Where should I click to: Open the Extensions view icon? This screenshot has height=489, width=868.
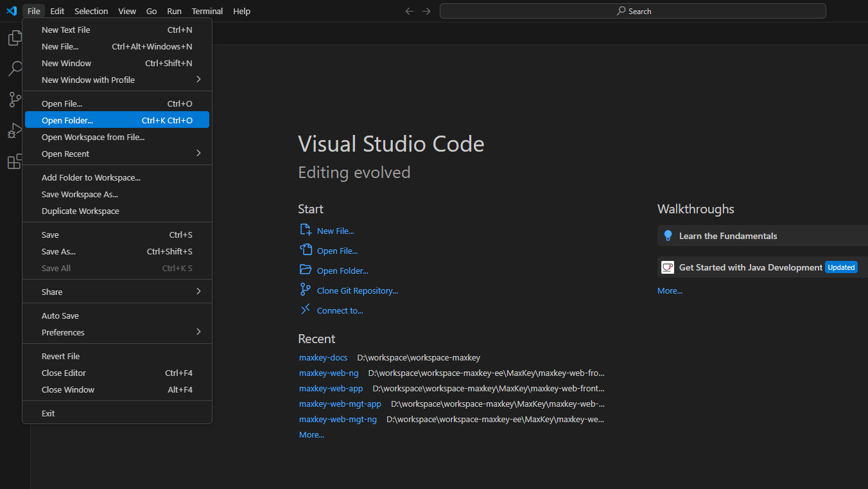[15, 161]
